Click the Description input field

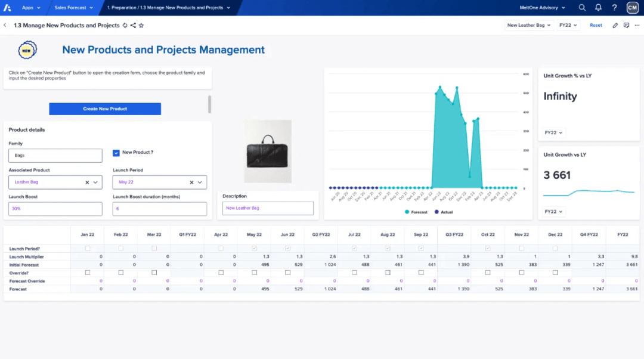(267, 208)
